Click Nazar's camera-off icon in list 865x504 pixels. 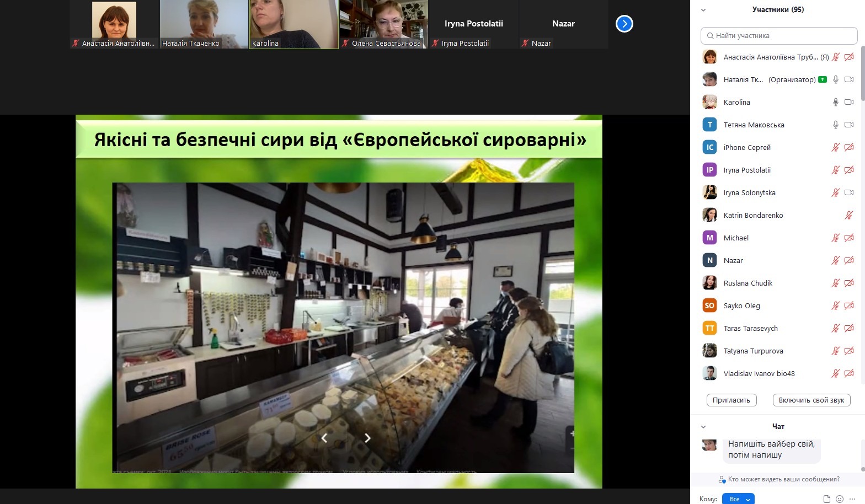[849, 260]
